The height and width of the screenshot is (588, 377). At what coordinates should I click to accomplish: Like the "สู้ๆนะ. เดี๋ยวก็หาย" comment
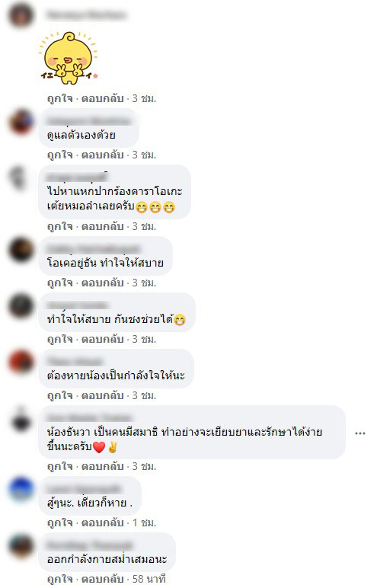[59, 522]
